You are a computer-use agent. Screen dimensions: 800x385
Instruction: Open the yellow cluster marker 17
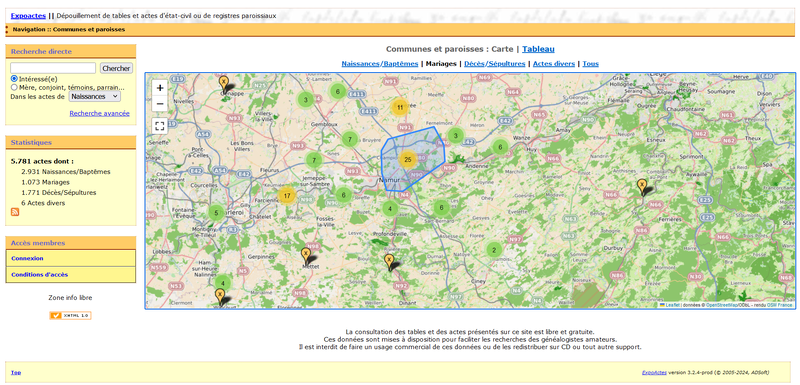(x=287, y=195)
